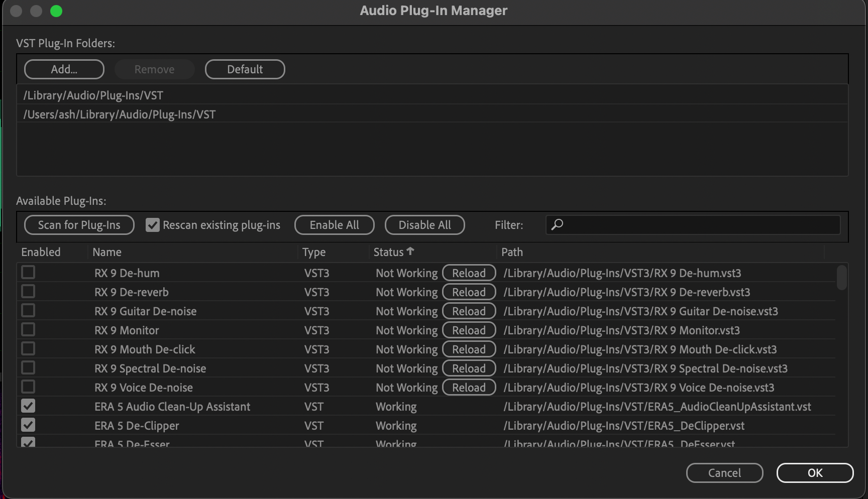The image size is (868, 499).
Task: Select the RX 9 De-hum name
Action: tap(127, 273)
